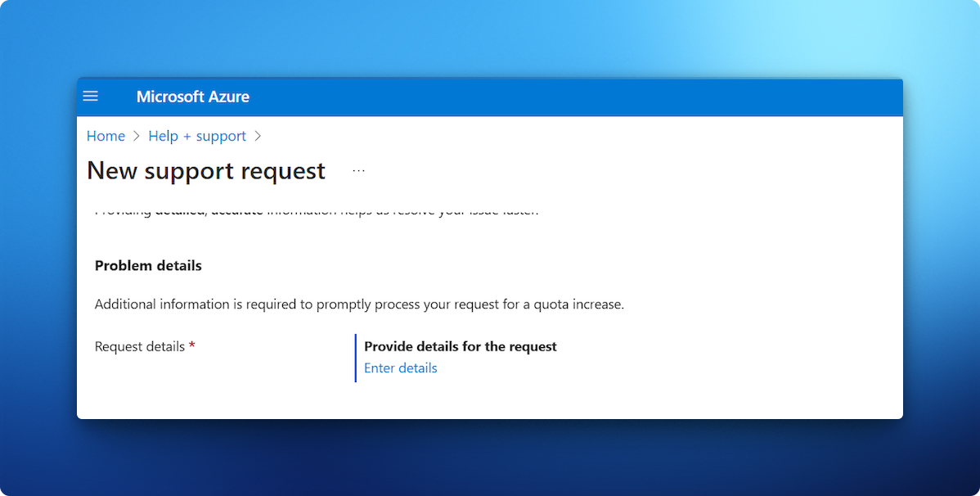Click the blue desktop wallpaper outside the window
Viewport: 980px width, 496px height.
491,41
